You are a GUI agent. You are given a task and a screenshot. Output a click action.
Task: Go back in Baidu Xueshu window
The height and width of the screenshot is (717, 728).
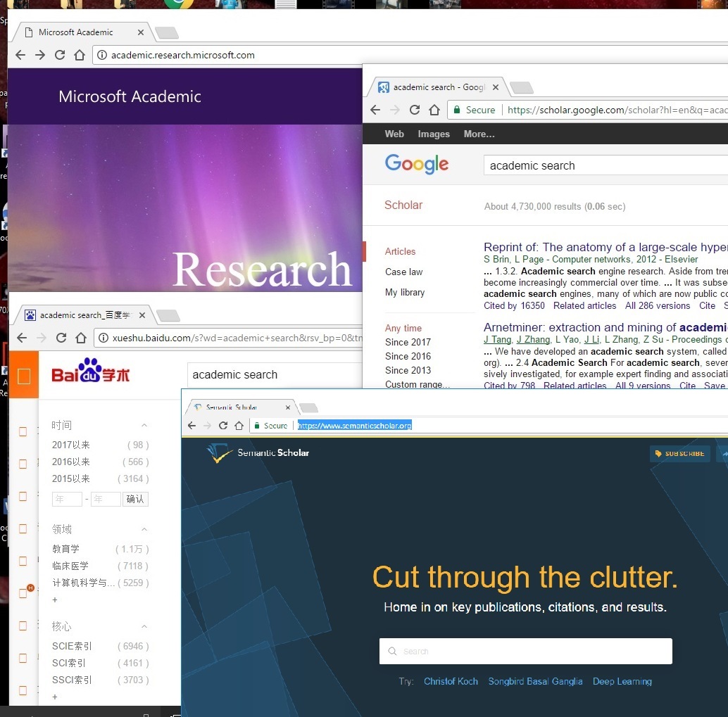pyautogui.click(x=22, y=338)
